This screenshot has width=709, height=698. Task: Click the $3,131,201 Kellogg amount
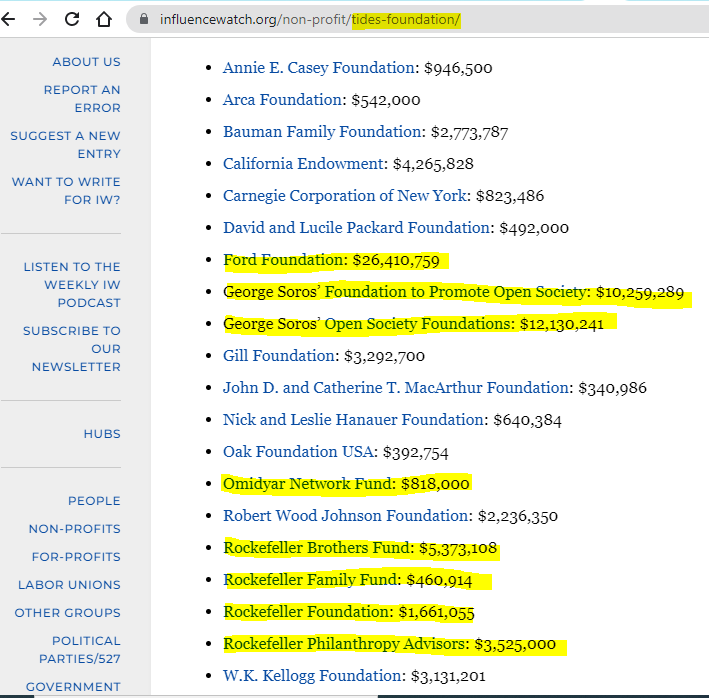tap(448, 677)
